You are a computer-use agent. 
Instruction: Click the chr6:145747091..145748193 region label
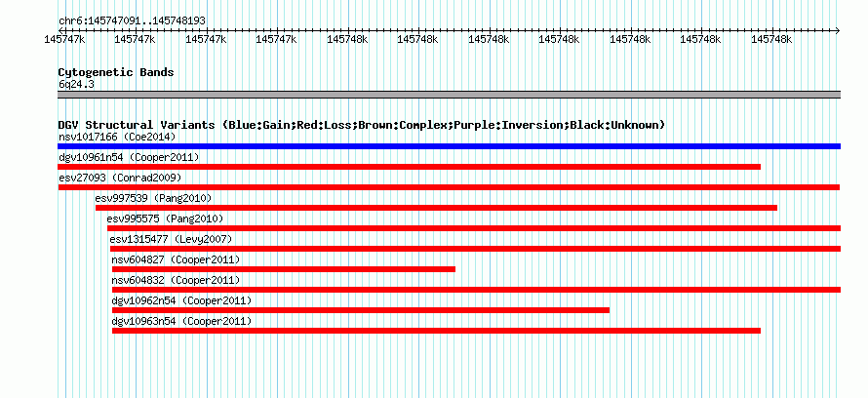click(132, 21)
